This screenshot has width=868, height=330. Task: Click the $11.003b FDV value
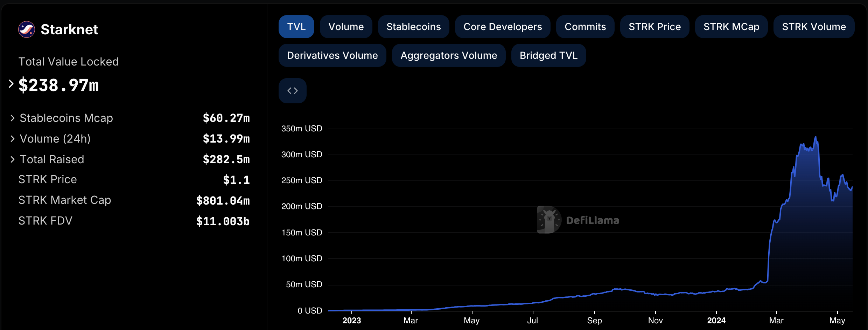223,221
